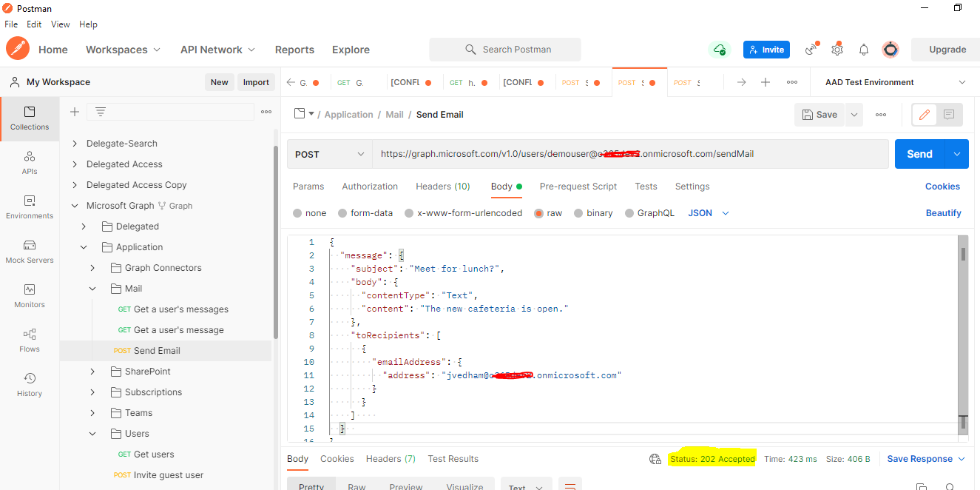The image size is (980, 490).
Task: Switch to response Headers (7) tab
Action: point(391,459)
